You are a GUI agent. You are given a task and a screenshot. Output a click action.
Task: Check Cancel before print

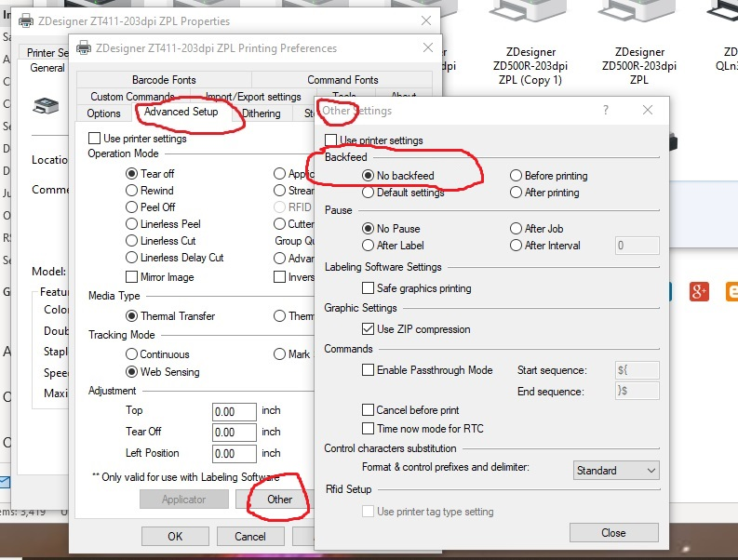[x=368, y=410]
